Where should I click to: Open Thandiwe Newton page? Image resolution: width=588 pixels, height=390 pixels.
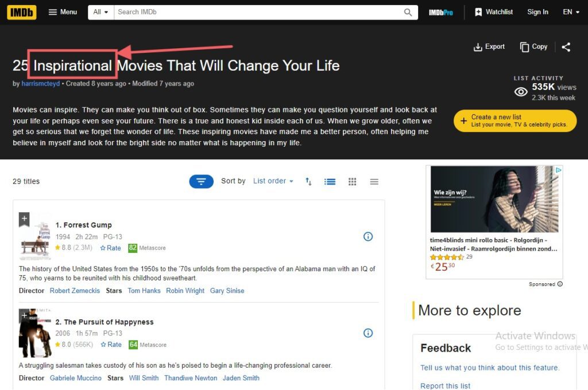191,378
